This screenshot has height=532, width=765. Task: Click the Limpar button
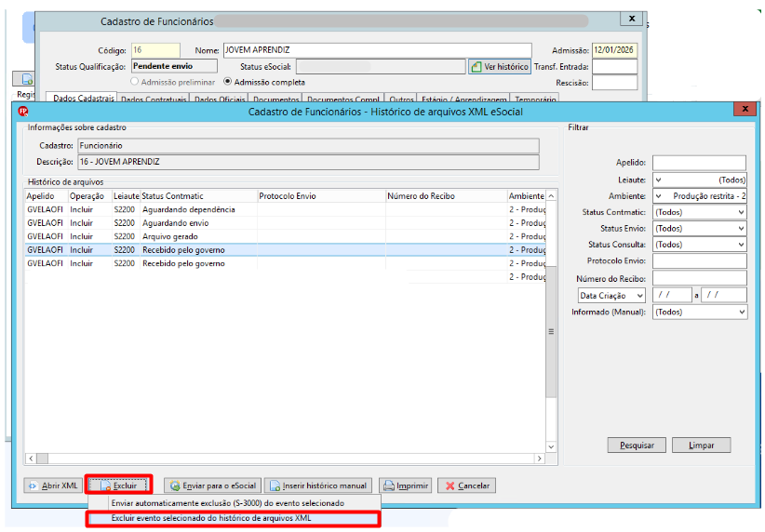(701, 446)
